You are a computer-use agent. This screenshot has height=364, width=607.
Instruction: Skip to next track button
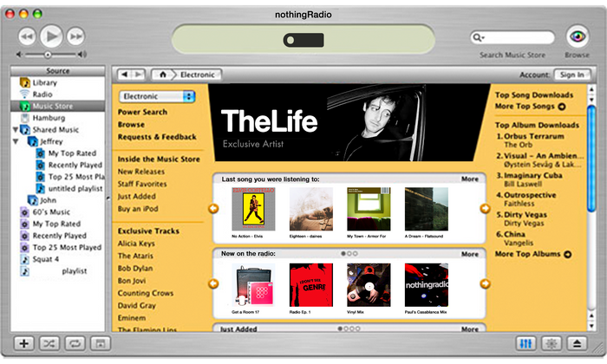tap(75, 36)
